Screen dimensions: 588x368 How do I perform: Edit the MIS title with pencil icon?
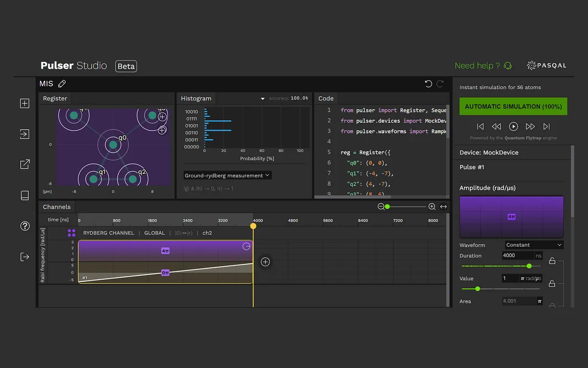click(62, 84)
